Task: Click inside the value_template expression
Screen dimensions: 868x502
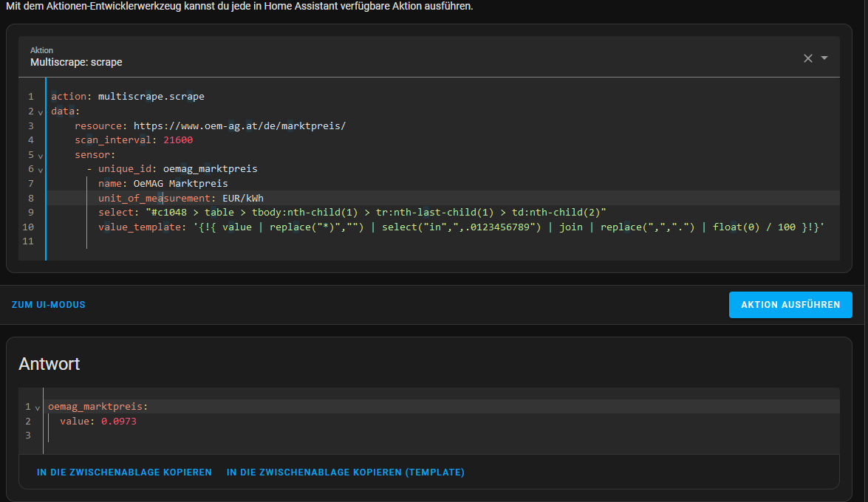Action: click(502, 227)
